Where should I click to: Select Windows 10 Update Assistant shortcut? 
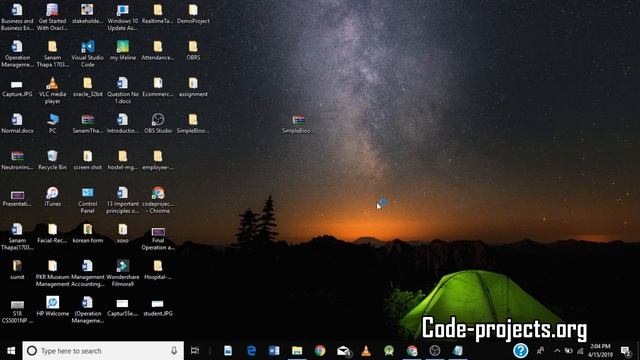(x=123, y=17)
